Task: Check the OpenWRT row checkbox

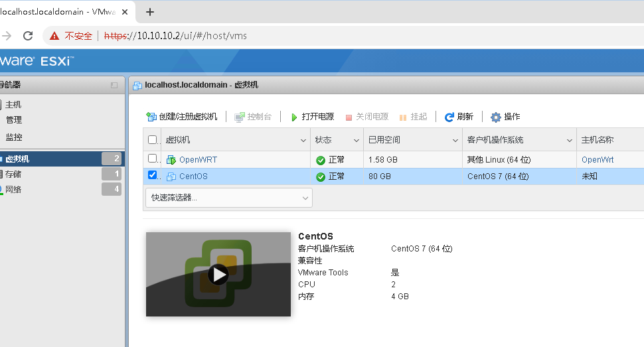Action: coord(153,159)
